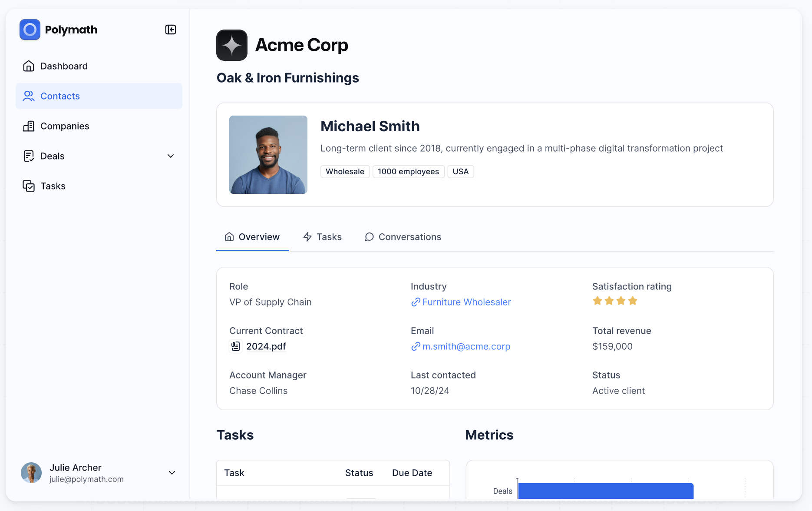
Task: Click the link icon beside m.smith@acme.corp
Action: pos(416,346)
